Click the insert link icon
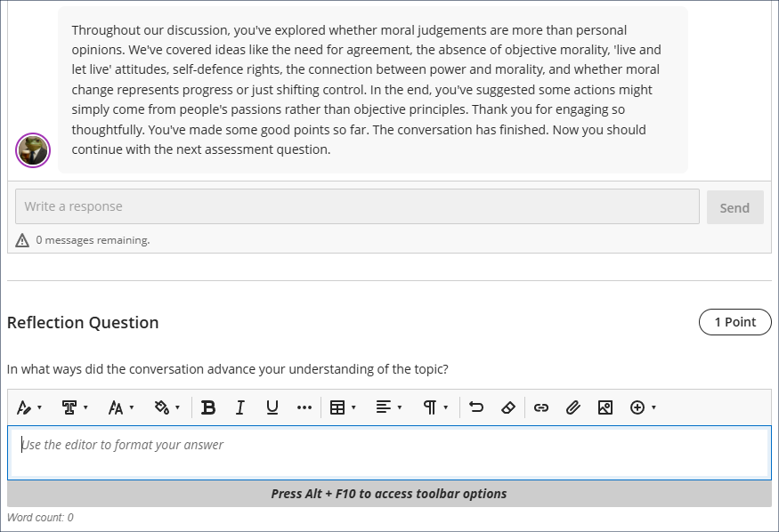Image resolution: width=779 pixels, height=532 pixels. [541, 407]
